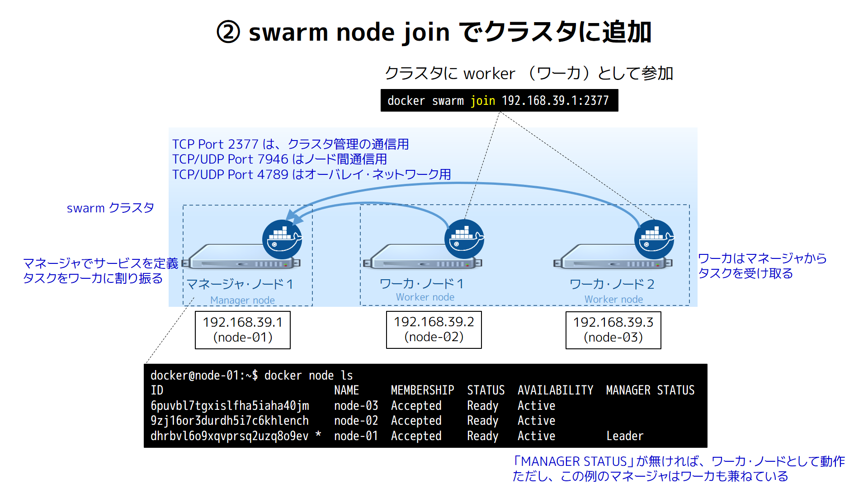The height and width of the screenshot is (488, 868).
Task: Click the AVAILABILITY column header
Action: pyautogui.click(x=555, y=390)
